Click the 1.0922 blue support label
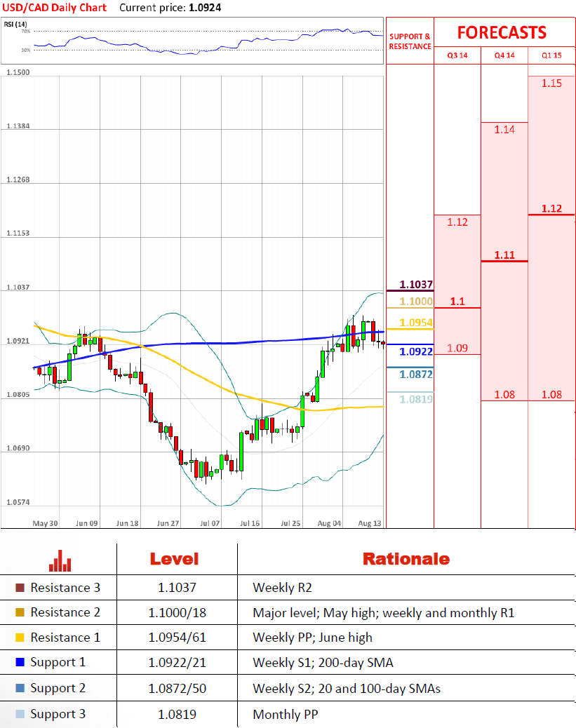Image resolution: width=576 pixels, height=728 pixels. pyautogui.click(x=416, y=351)
